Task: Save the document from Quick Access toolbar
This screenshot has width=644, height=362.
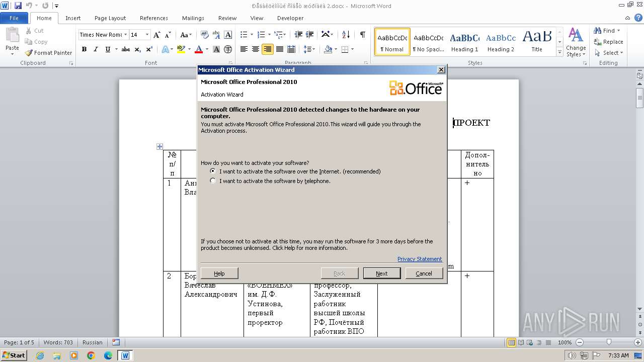Action: (18, 6)
